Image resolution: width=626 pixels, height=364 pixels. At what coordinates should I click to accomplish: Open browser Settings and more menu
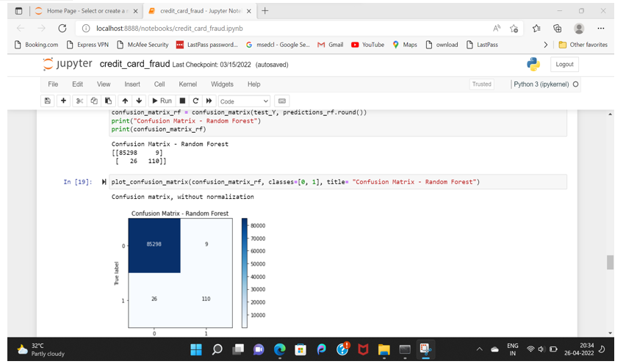tap(601, 29)
